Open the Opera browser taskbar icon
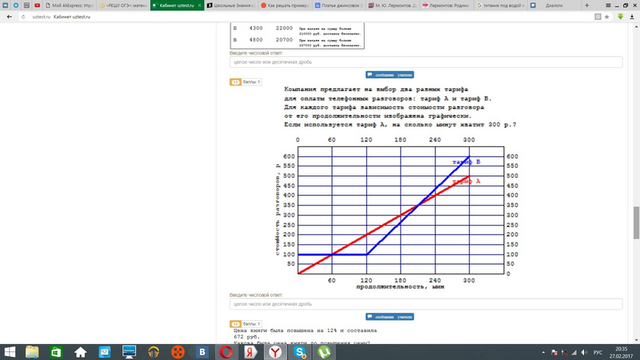Screen dimensions: 640x360 (226, 352)
